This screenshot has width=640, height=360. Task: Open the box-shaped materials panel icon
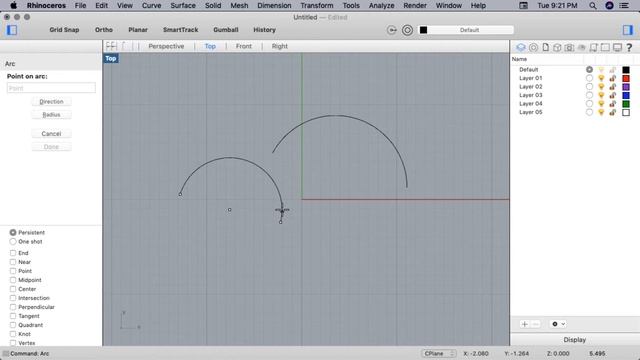pyautogui.click(x=557, y=48)
